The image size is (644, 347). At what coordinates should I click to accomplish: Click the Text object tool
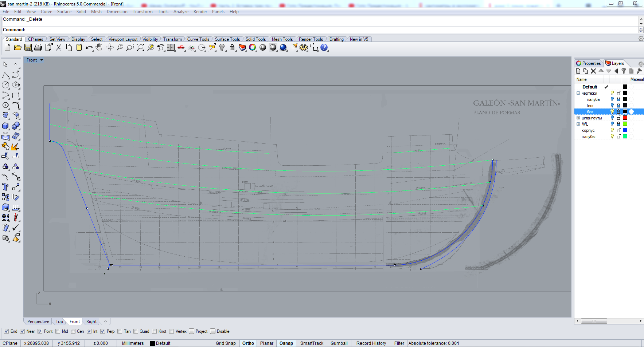click(x=5, y=187)
